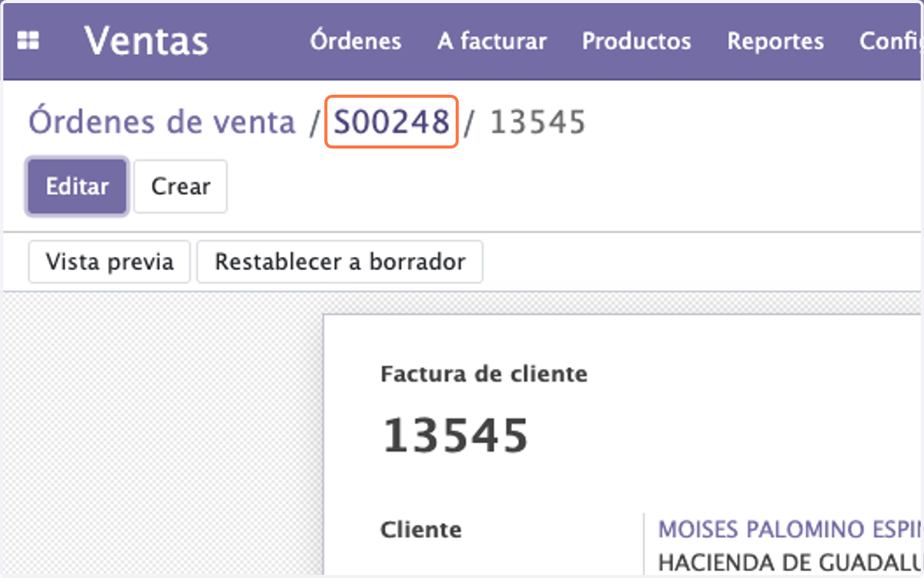Click the Vista previa button

tap(109, 262)
